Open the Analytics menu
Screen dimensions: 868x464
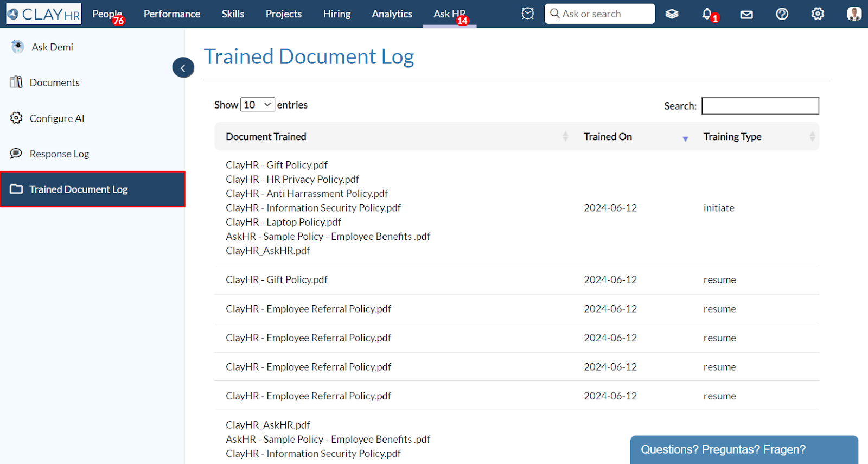coord(392,14)
